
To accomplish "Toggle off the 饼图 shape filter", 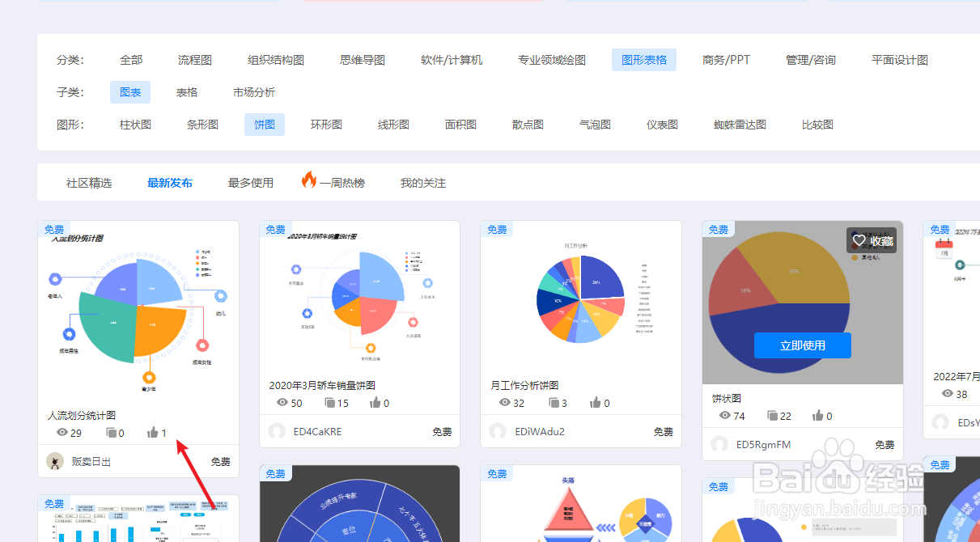I will pos(264,124).
